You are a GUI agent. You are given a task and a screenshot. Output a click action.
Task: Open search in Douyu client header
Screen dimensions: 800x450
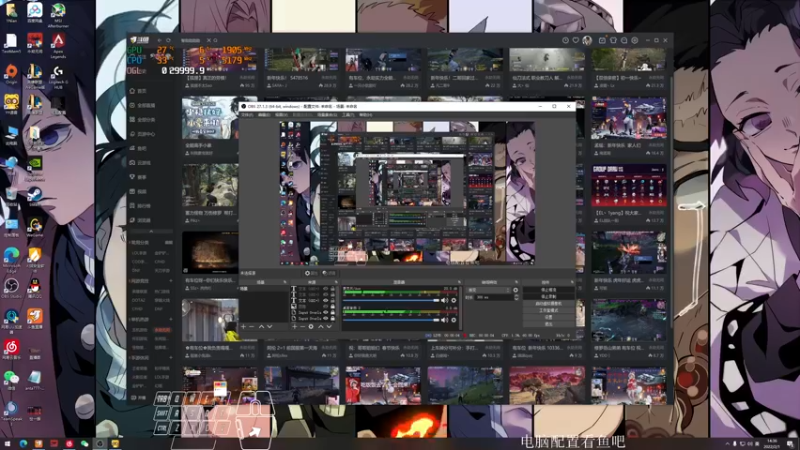[215, 40]
